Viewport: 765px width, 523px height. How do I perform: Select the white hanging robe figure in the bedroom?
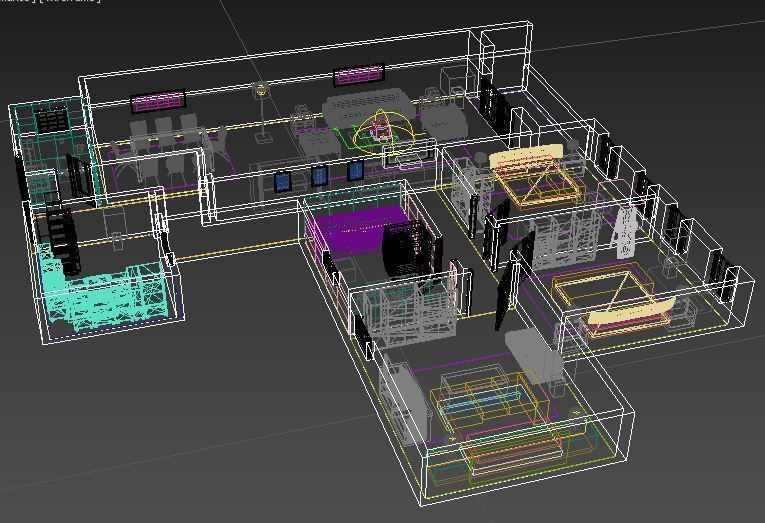pos(625,231)
